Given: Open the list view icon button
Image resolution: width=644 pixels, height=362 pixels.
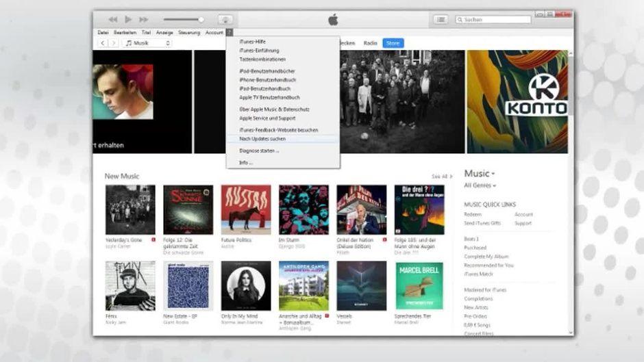Looking at the screenshot, I should (441, 19).
